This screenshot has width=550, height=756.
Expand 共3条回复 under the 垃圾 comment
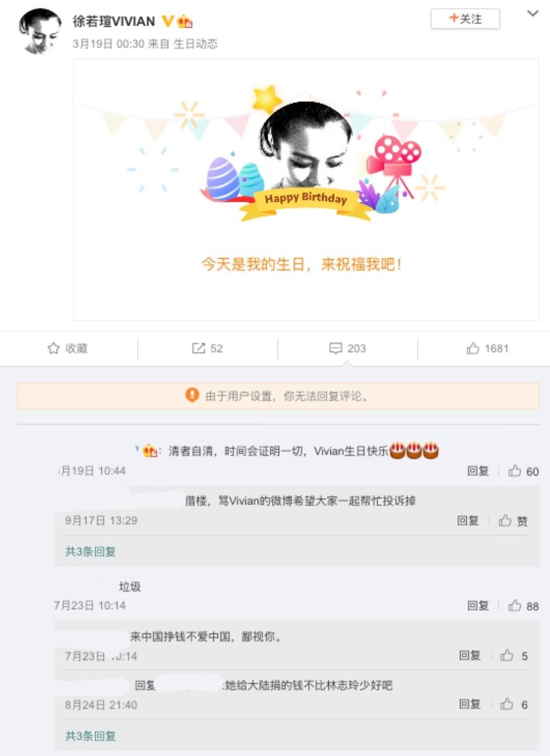pos(90,736)
